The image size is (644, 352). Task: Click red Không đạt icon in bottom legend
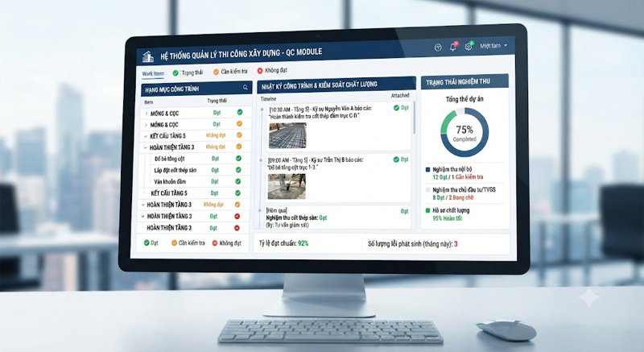pos(215,242)
